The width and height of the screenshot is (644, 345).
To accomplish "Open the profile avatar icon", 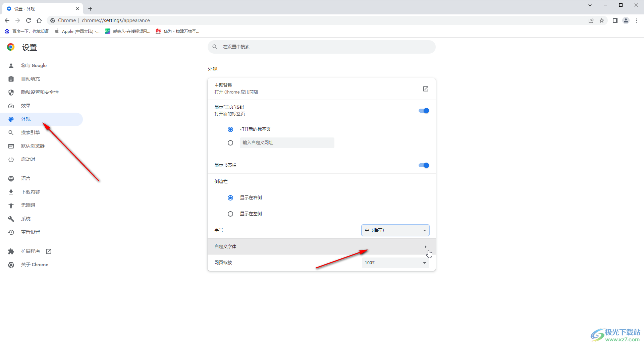I will 626,20.
